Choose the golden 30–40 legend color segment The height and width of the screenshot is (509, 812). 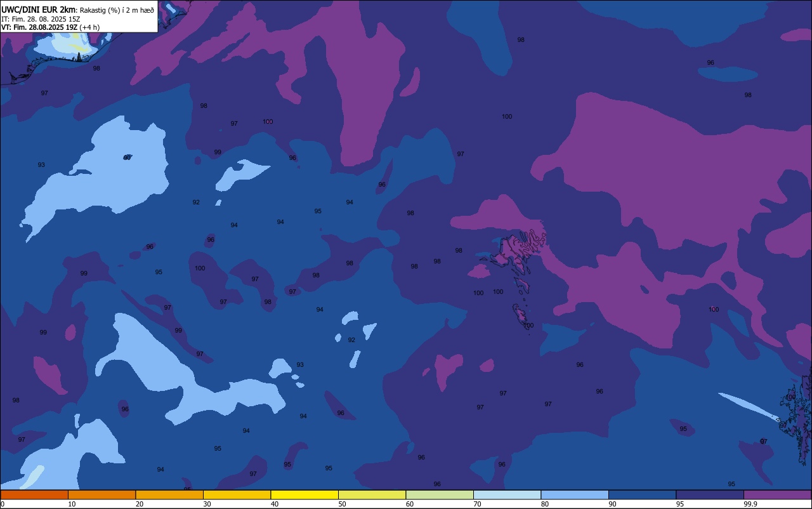[237, 494]
